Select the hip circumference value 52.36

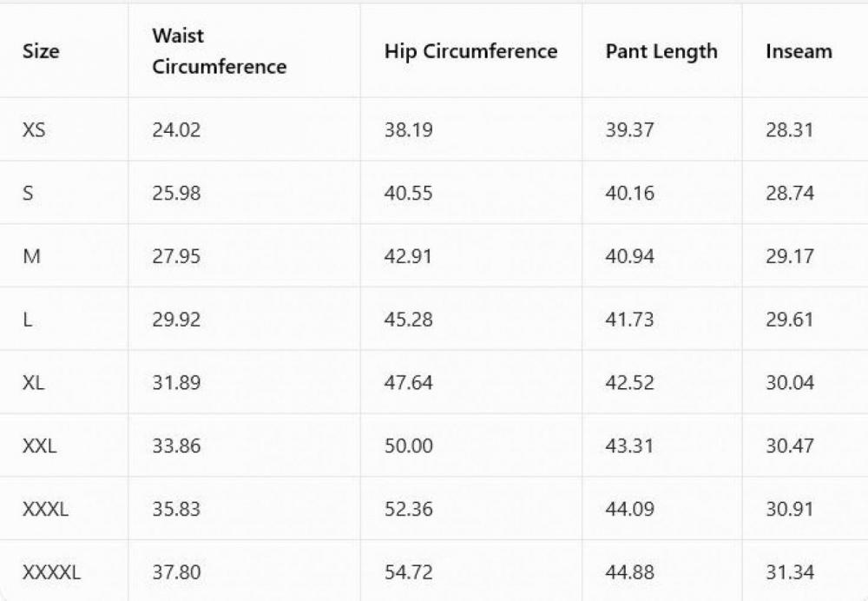(x=408, y=509)
